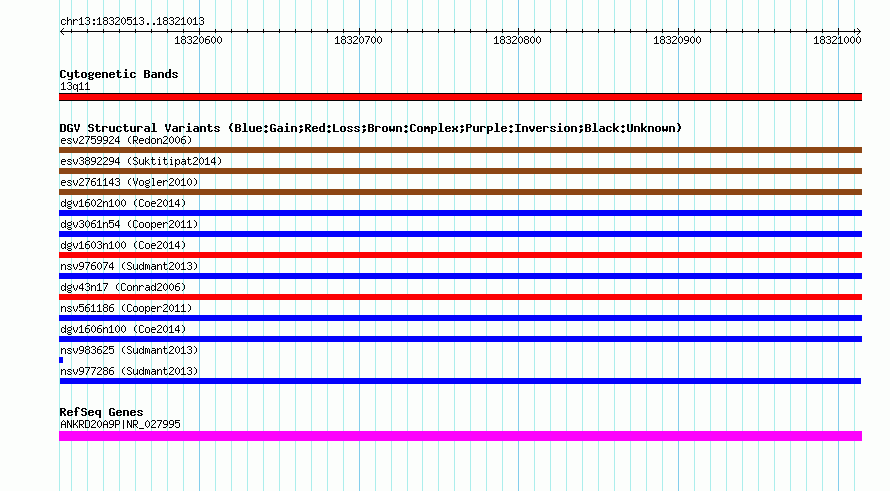890x491 pixels.
Task: Select variant label dgv1602n100 (Coe2014)
Action: point(123,203)
